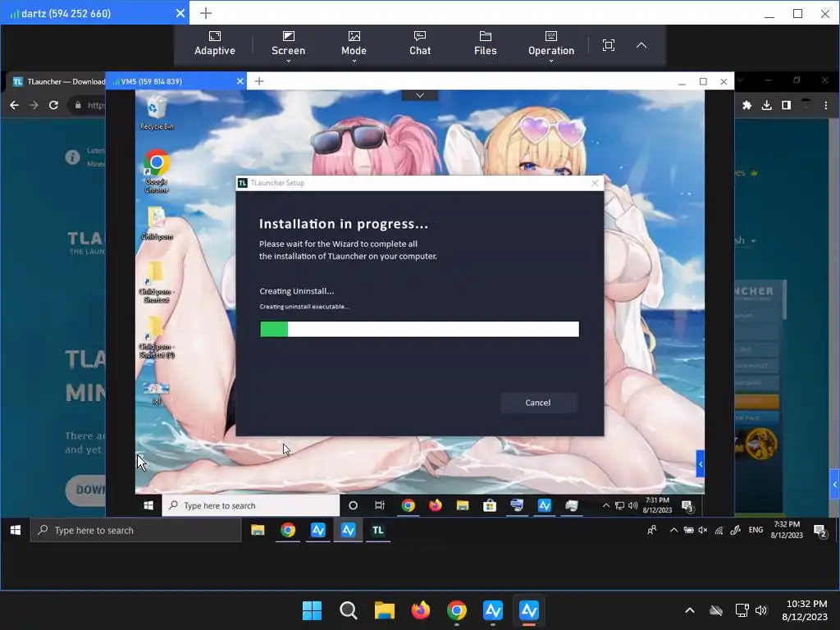Open Firefox on the Windows 11 taskbar

[421, 609]
